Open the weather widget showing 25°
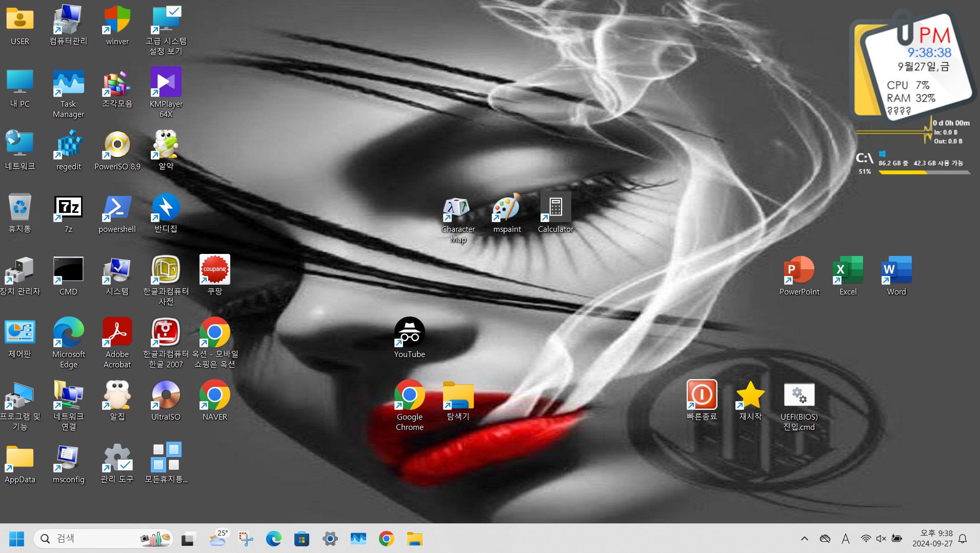This screenshot has height=553, width=980. [218, 539]
